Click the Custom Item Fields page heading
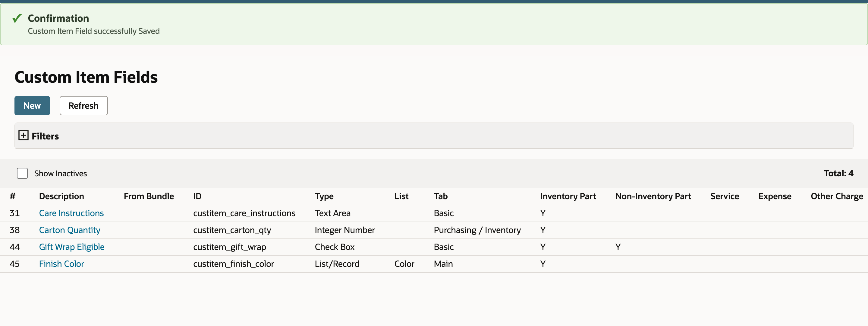868x326 pixels. coord(86,77)
